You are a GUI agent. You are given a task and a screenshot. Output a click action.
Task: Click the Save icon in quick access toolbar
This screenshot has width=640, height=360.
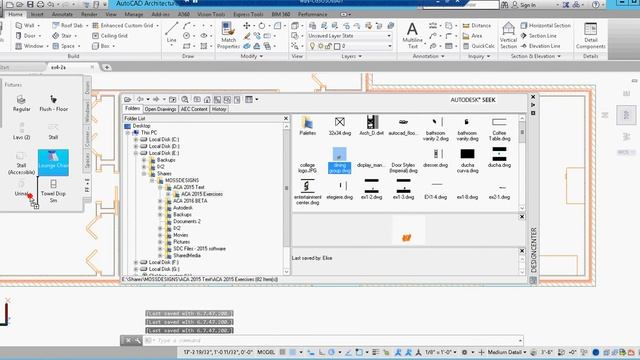[30, 4]
